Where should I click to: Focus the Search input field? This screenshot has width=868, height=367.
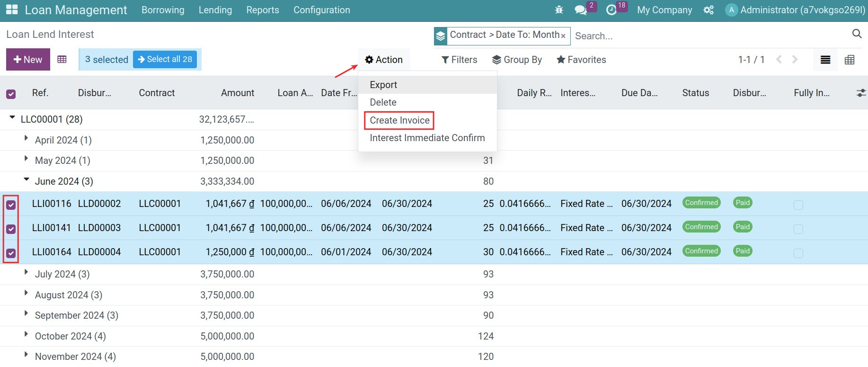point(710,36)
